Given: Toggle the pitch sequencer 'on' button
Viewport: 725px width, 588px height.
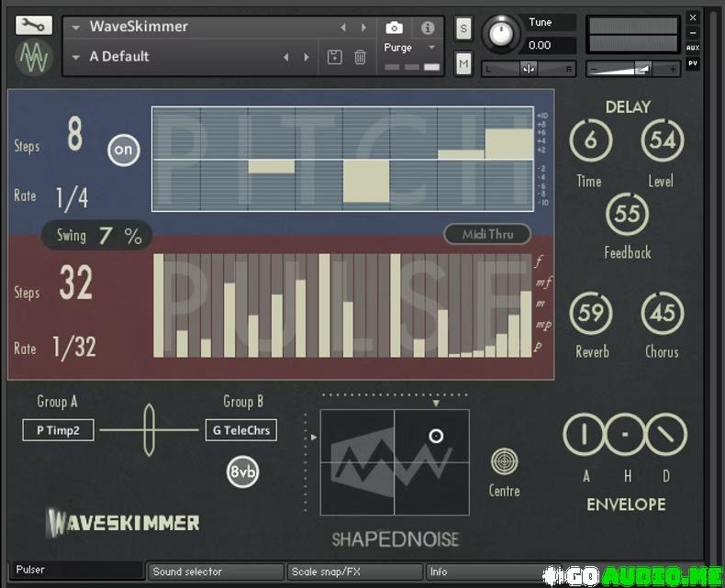Looking at the screenshot, I should 124,150.
